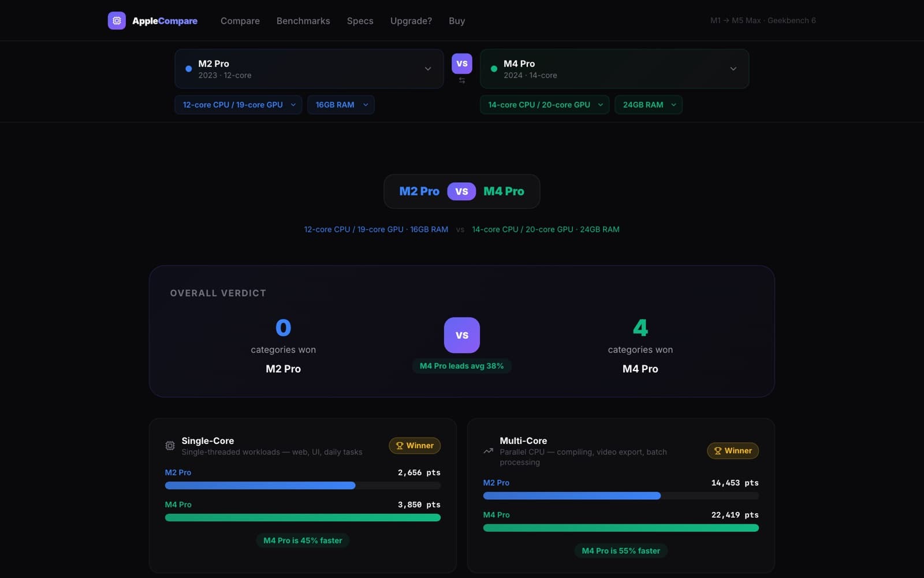Expand the 24GB RAM dropdown
This screenshot has height=578, width=924.
649,105
